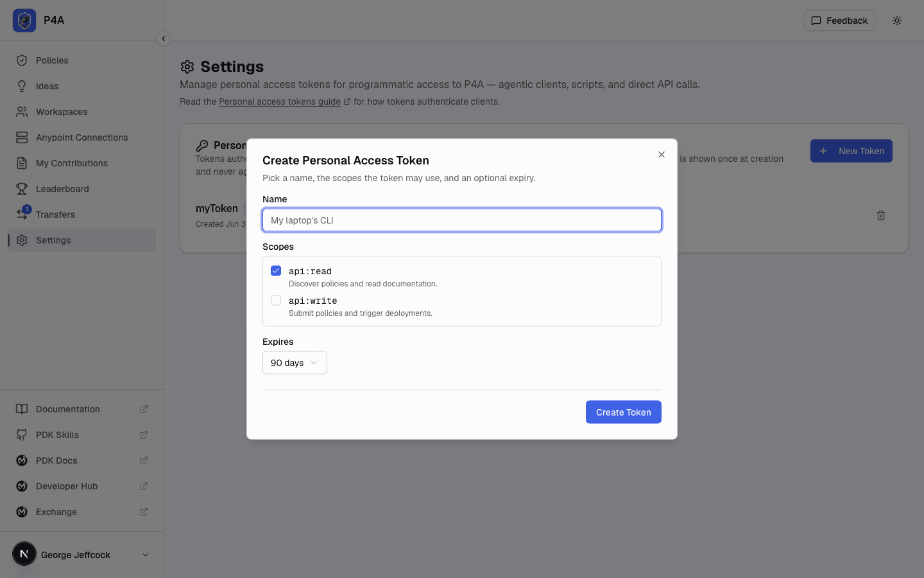Open the Feedback button

pos(839,21)
